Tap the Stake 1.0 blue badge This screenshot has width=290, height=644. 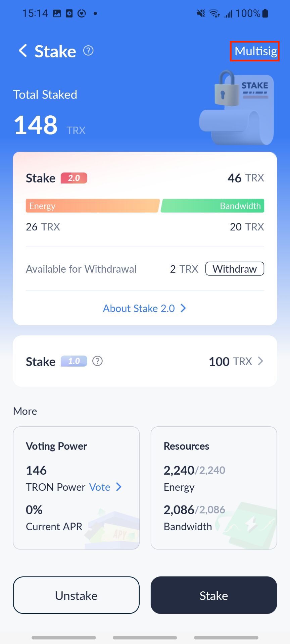click(x=74, y=361)
